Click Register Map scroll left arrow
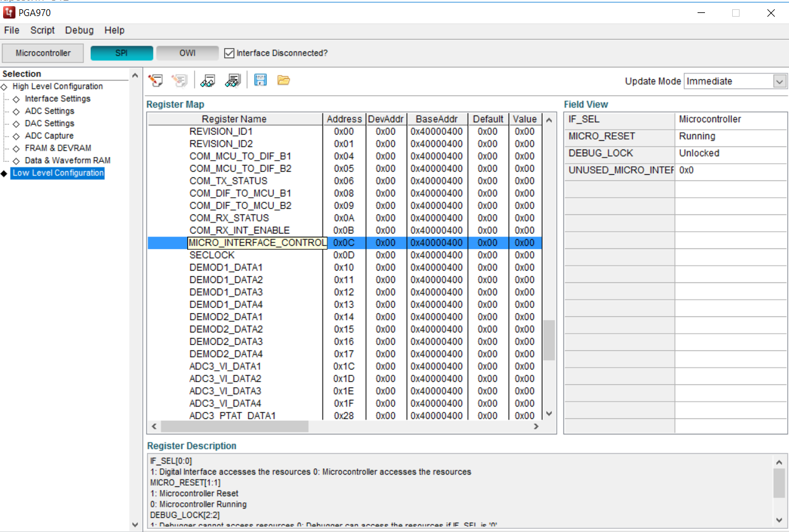The width and height of the screenshot is (789, 532). point(154,426)
